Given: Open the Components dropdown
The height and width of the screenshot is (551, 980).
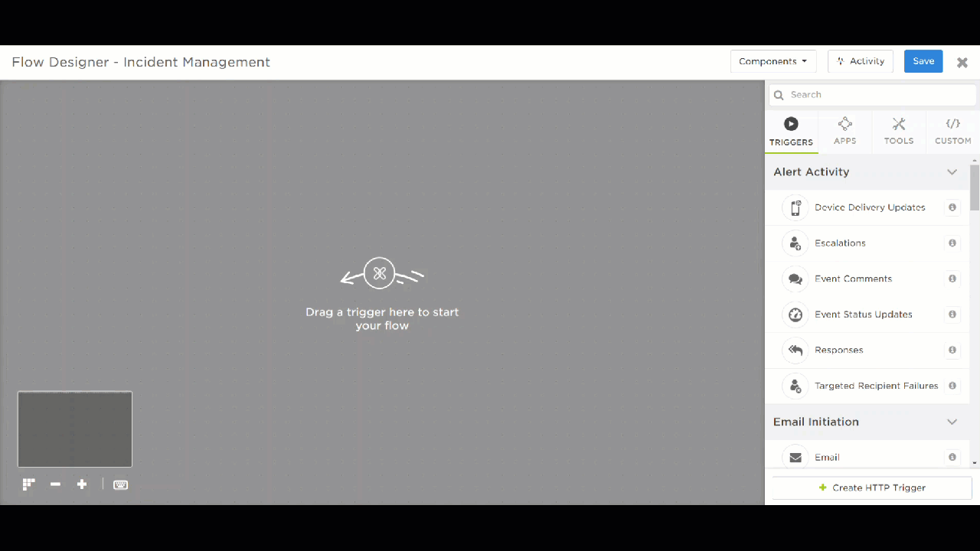Looking at the screenshot, I should [x=773, y=61].
